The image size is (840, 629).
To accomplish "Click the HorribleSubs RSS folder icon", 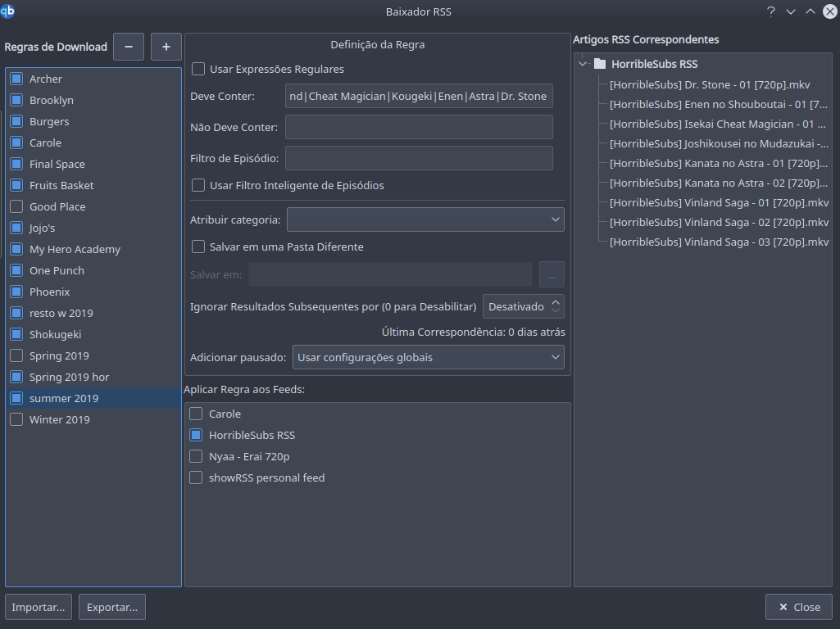I will pyautogui.click(x=600, y=64).
